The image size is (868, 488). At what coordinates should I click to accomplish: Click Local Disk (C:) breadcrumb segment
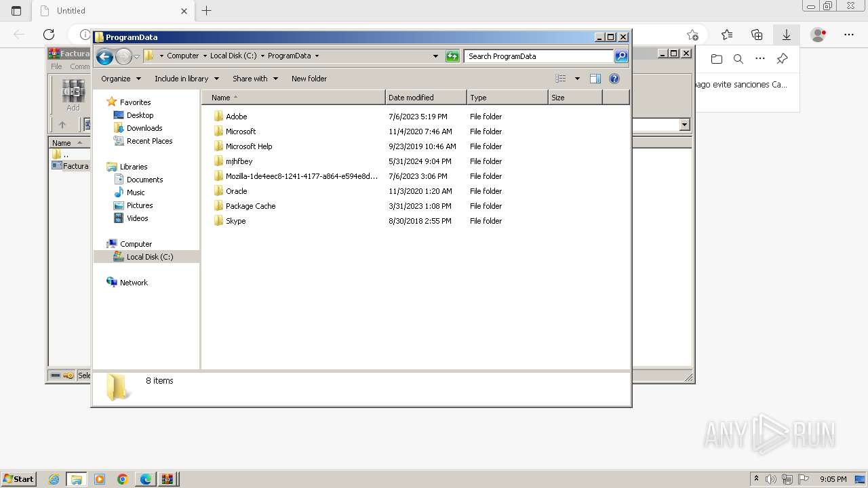tap(233, 56)
